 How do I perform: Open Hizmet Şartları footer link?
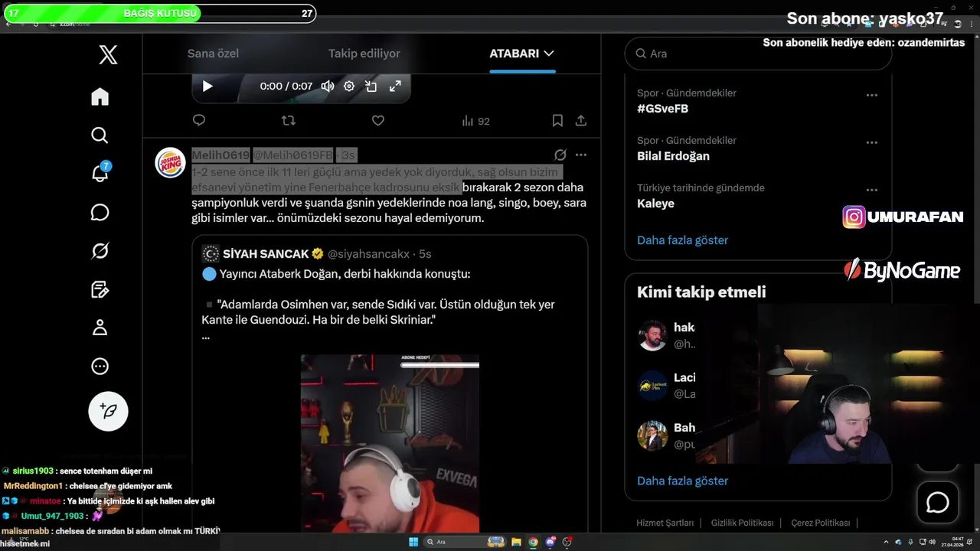coord(665,523)
